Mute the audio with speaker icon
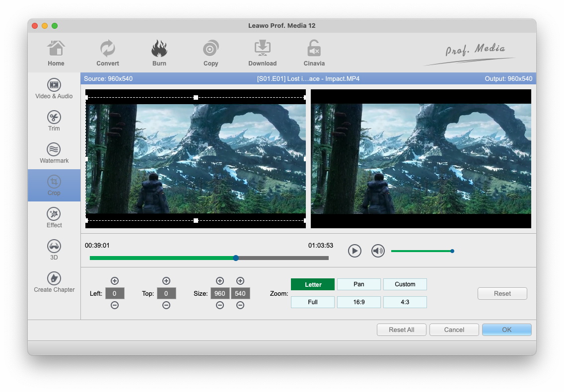564x392 pixels. coord(378,251)
